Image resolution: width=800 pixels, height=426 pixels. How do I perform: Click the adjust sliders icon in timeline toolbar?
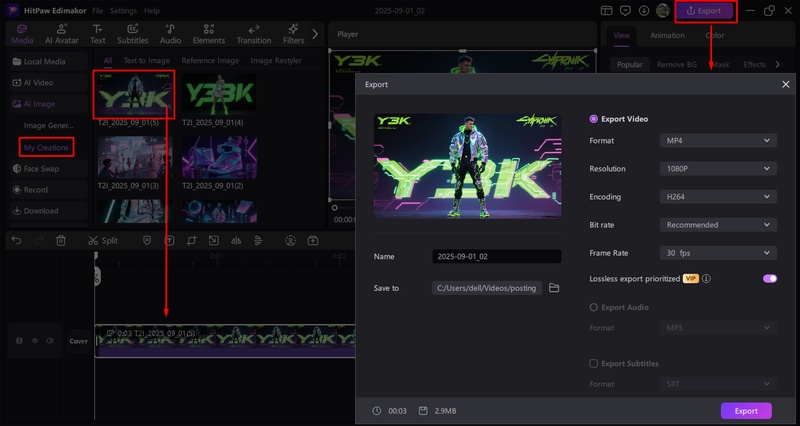[x=258, y=240]
